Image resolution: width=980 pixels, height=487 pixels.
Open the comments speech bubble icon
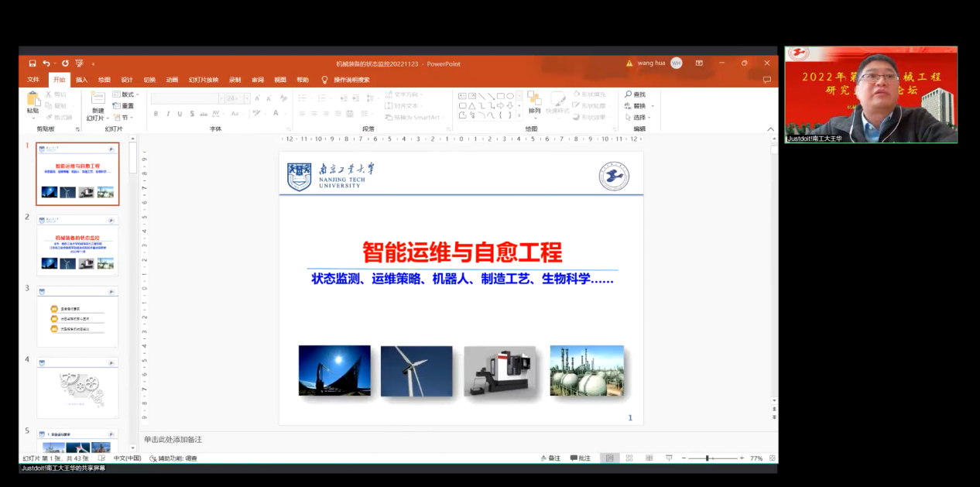[x=766, y=80]
